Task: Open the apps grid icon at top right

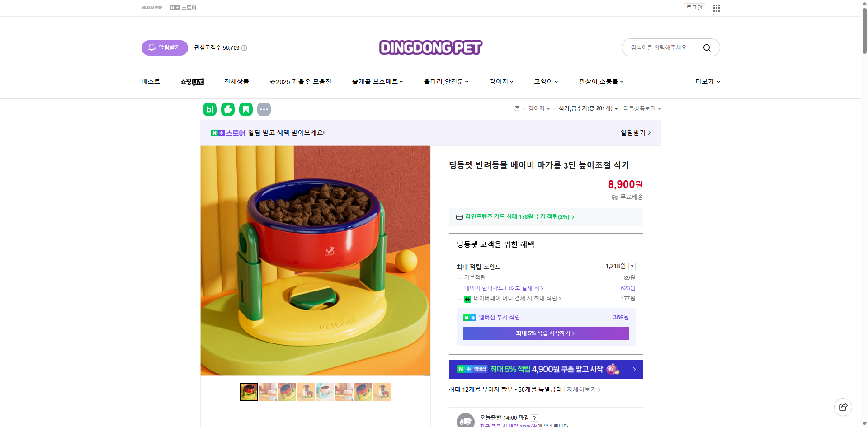Action: click(x=716, y=8)
